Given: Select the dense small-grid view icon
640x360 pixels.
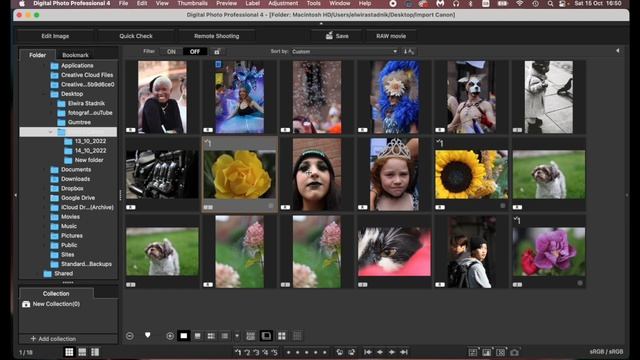Looking at the screenshot, I should (x=297, y=336).
